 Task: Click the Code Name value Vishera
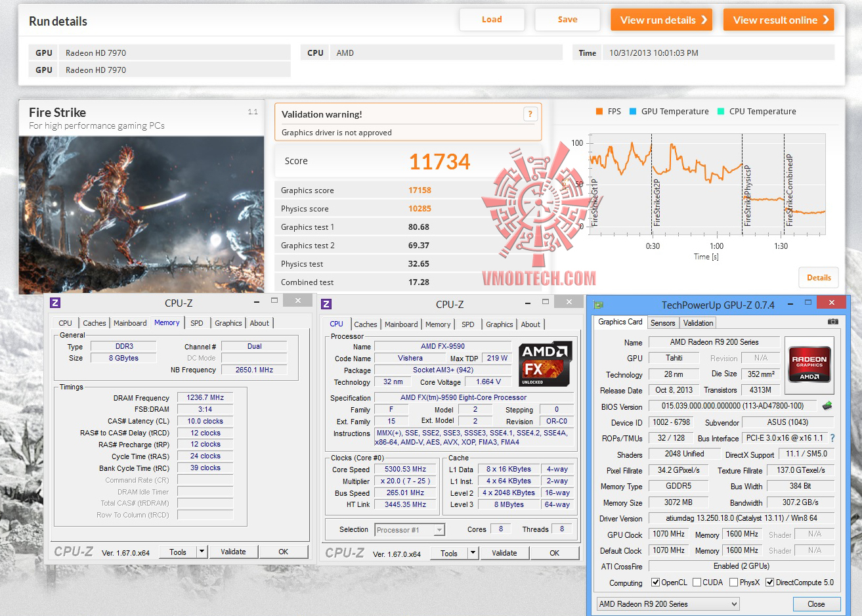coord(410,358)
